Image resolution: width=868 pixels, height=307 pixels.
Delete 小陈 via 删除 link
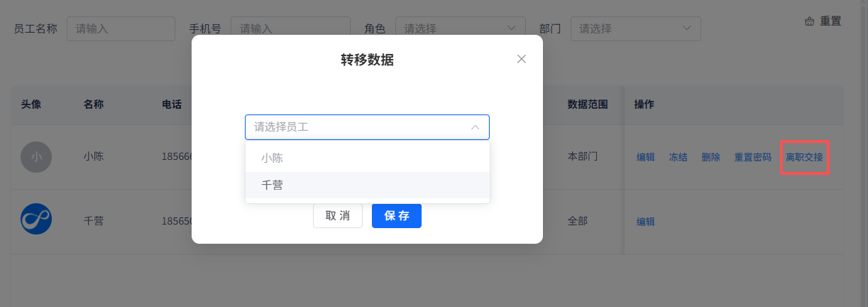710,158
